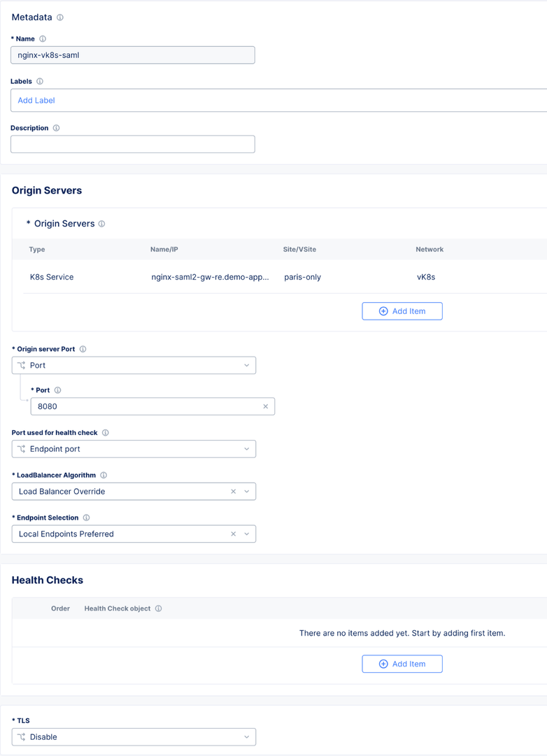Click the Origin server Port info icon
Viewport: 547px width, 756px height.
tap(83, 350)
